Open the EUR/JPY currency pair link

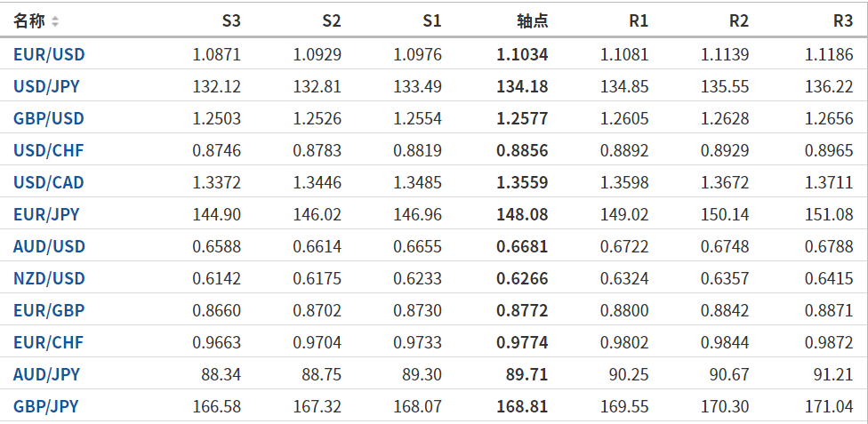click(x=46, y=214)
